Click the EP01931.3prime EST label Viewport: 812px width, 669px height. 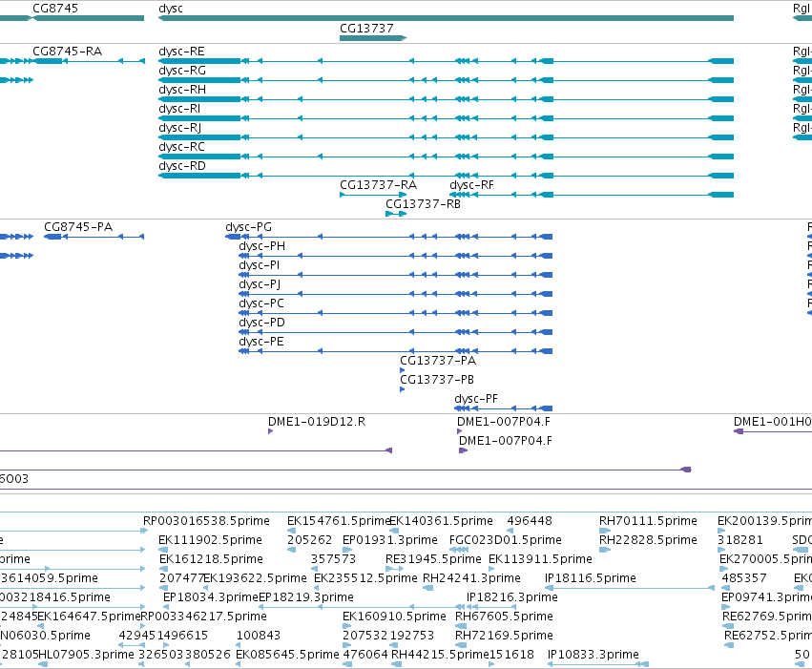click(x=390, y=540)
